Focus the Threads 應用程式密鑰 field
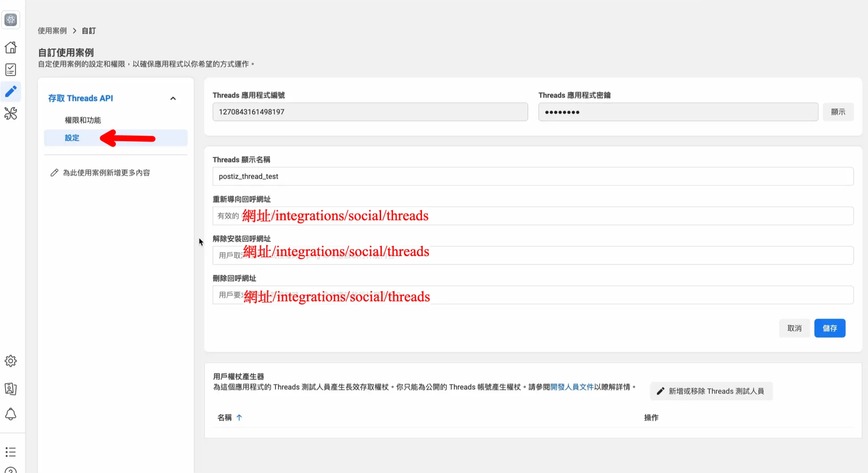The height and width of the screenshot is (473, 868). point(678,112)
